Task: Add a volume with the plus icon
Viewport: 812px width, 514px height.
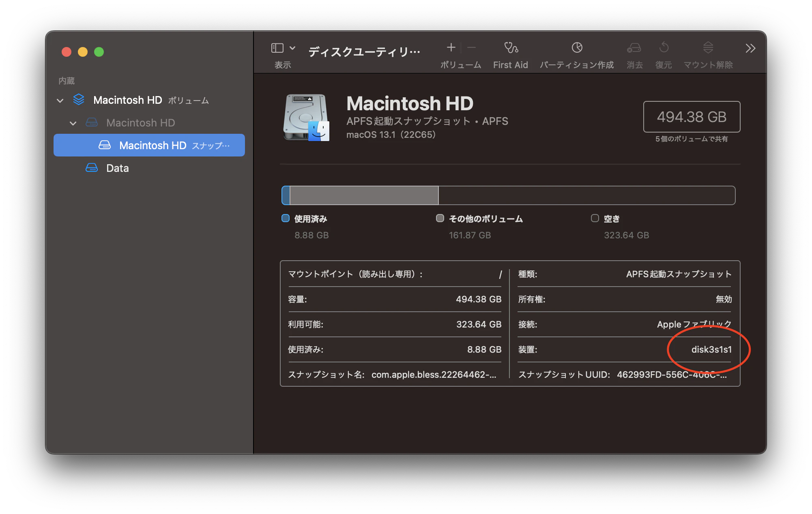Action: 451,47
